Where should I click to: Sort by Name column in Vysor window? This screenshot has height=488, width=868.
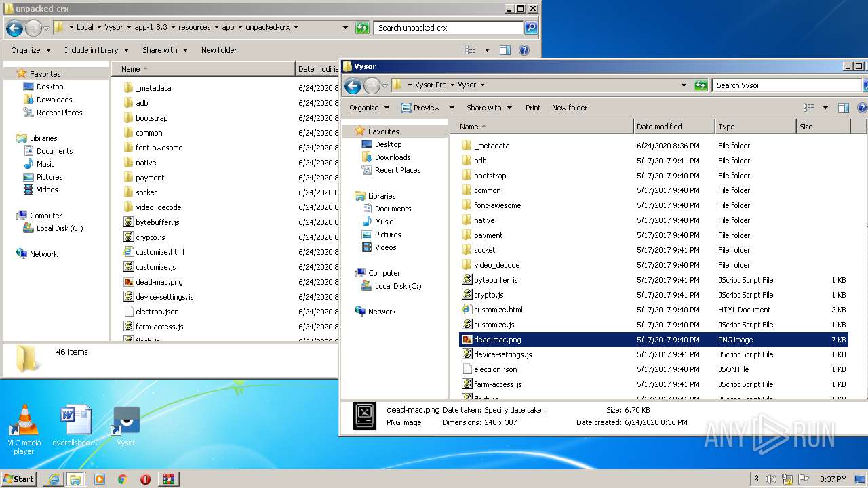click(541, 127)
